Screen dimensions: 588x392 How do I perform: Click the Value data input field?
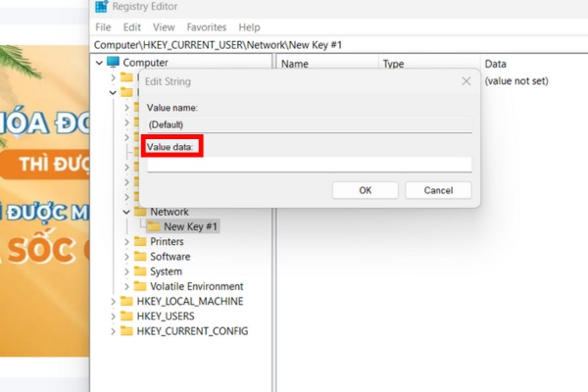(x=310, y=165)
